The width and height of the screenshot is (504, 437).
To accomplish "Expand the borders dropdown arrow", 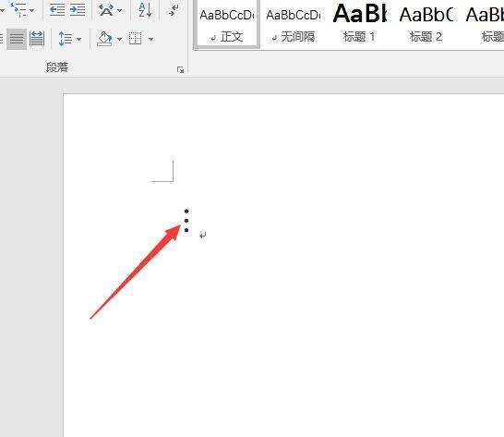I will pyautogui.click(x=150, y=39).
